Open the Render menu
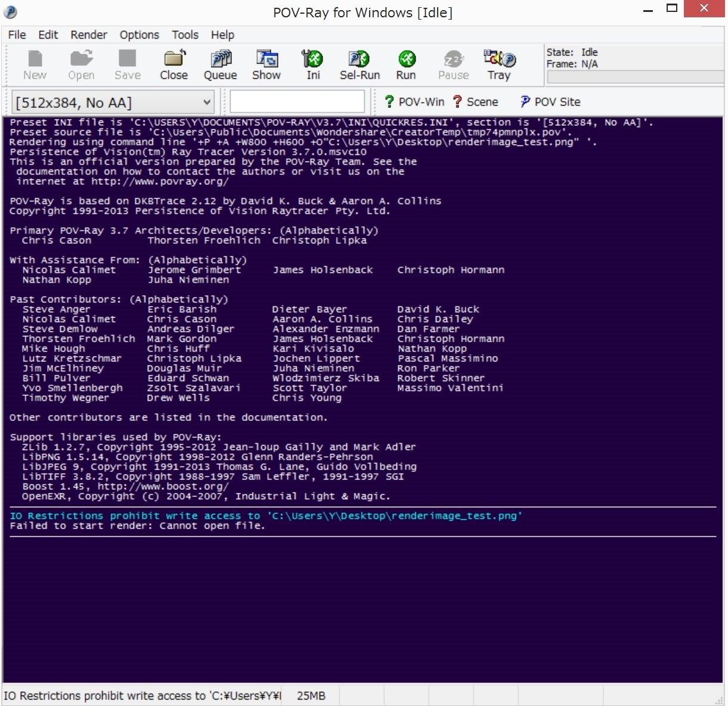This screenshot has width=728, height=706. tap(89, 35)
